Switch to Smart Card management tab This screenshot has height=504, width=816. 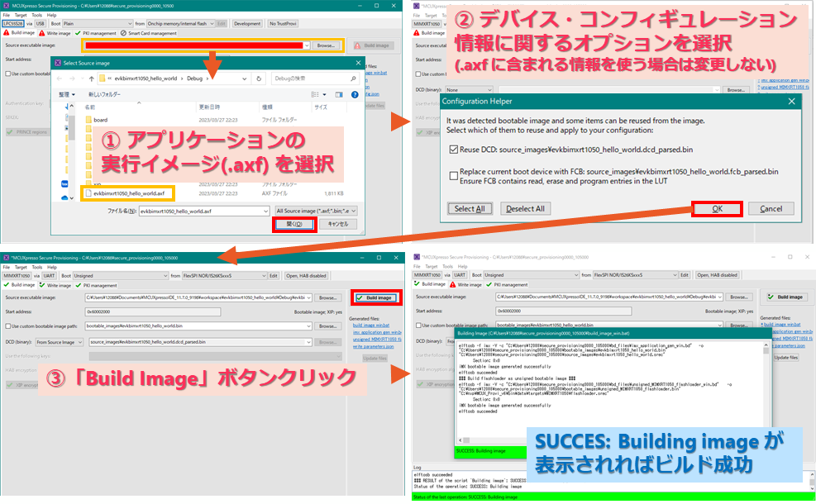point(149,33)
